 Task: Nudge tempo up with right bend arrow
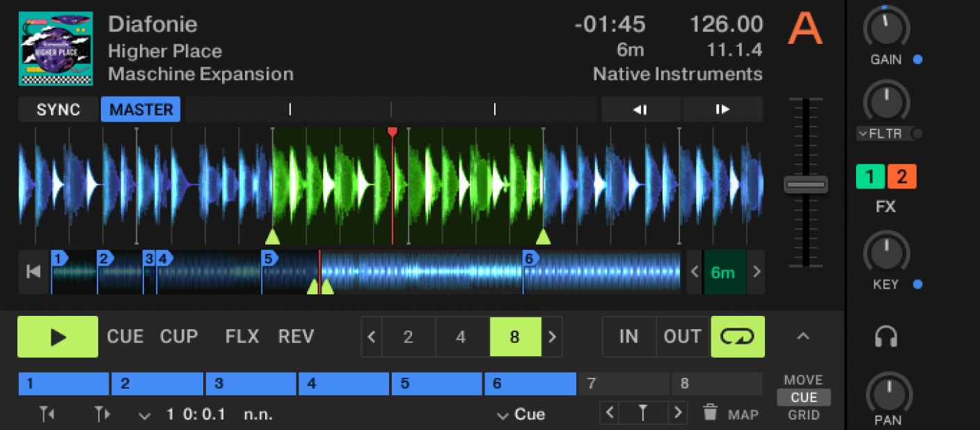click(722, 109)
